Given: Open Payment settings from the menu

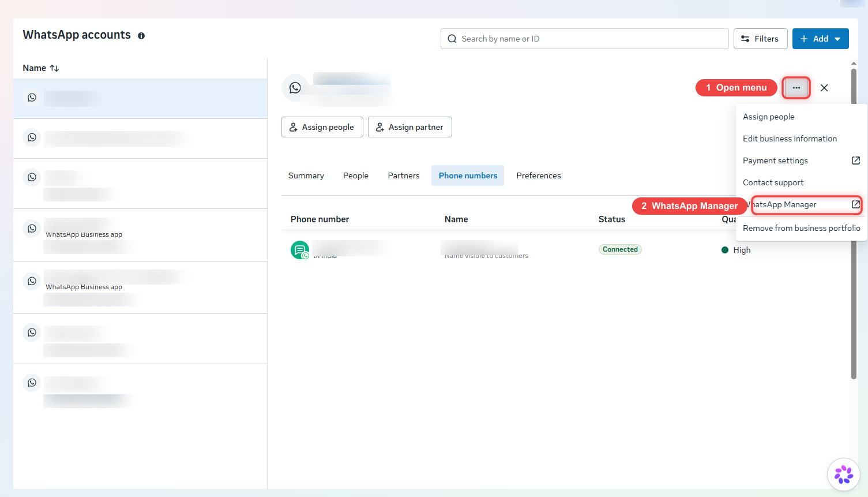Looking at the screenshot, I should [x=801, y=160].
